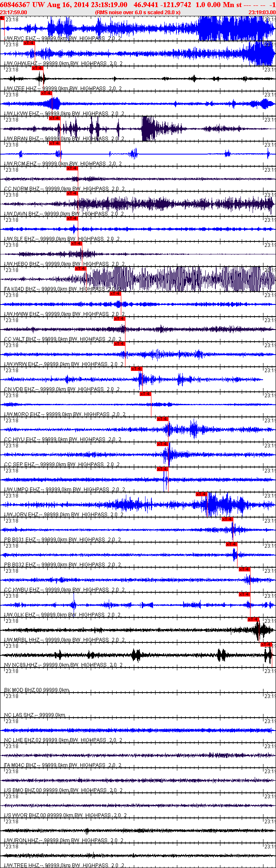Select the UW.GHW EHZ station label
This screenshot has width=276, height=868.
pos(21,63)
